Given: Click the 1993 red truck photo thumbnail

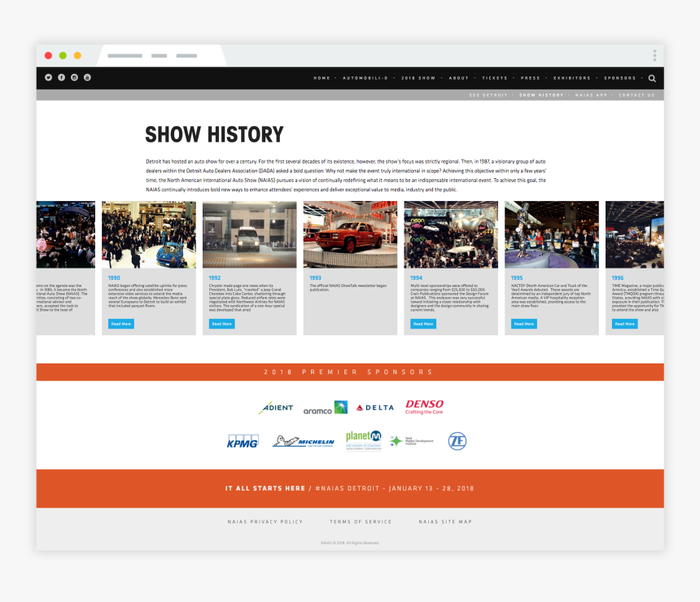Looking at the screenshot, I should pos(349,234).
